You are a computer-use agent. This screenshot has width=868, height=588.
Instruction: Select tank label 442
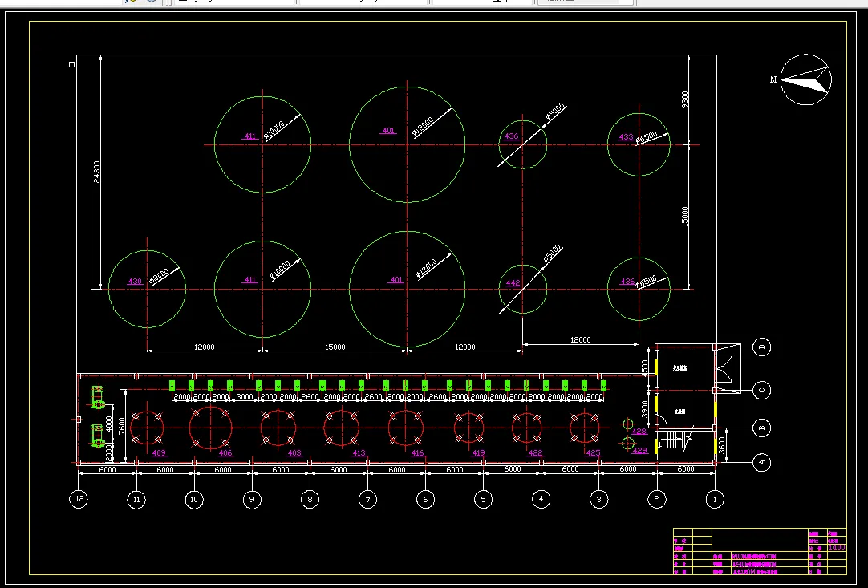(513, 283)
